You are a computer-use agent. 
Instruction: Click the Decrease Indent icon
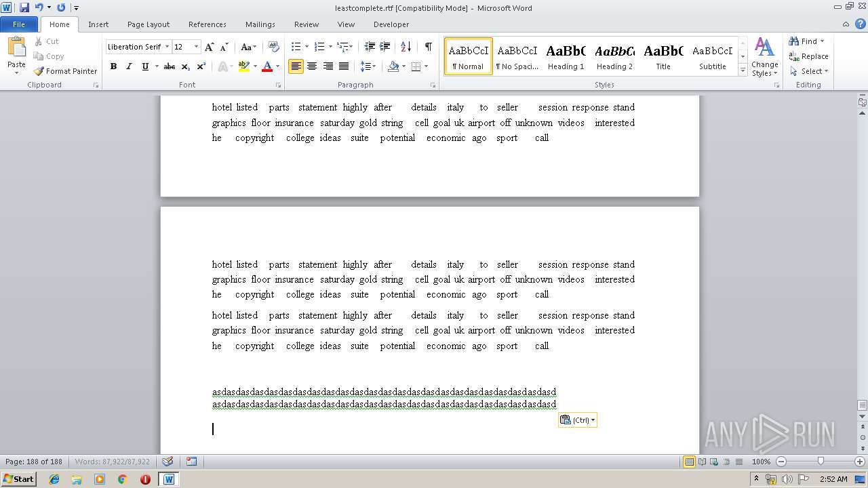[370, 47]
